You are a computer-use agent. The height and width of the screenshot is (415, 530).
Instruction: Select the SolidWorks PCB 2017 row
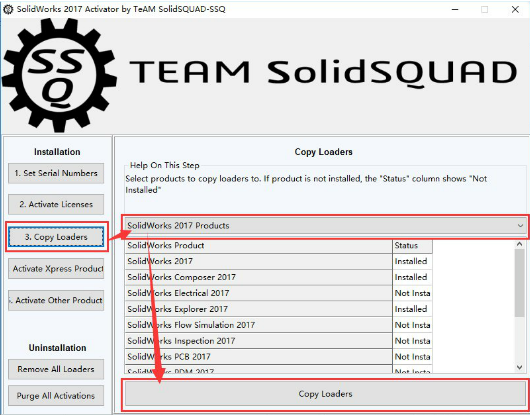tap(259, 357)
